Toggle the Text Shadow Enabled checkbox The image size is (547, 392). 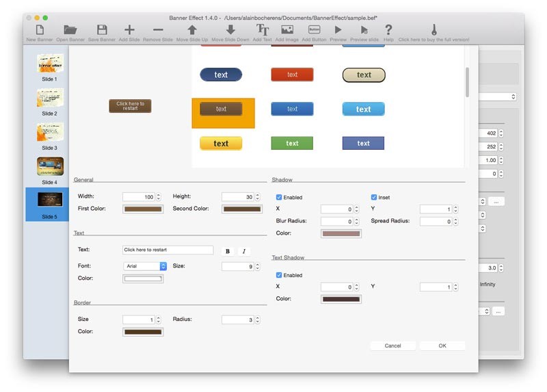click(x=279, y=276)
